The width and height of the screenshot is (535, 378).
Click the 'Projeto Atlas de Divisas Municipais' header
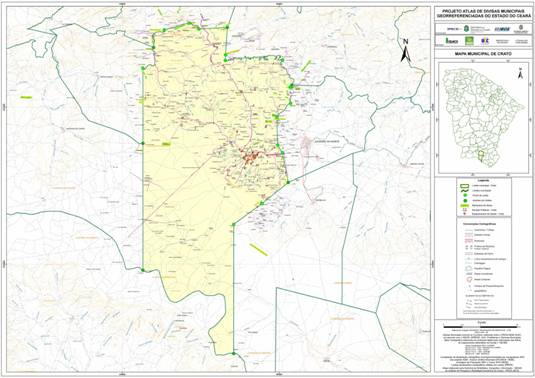[483, 11]
